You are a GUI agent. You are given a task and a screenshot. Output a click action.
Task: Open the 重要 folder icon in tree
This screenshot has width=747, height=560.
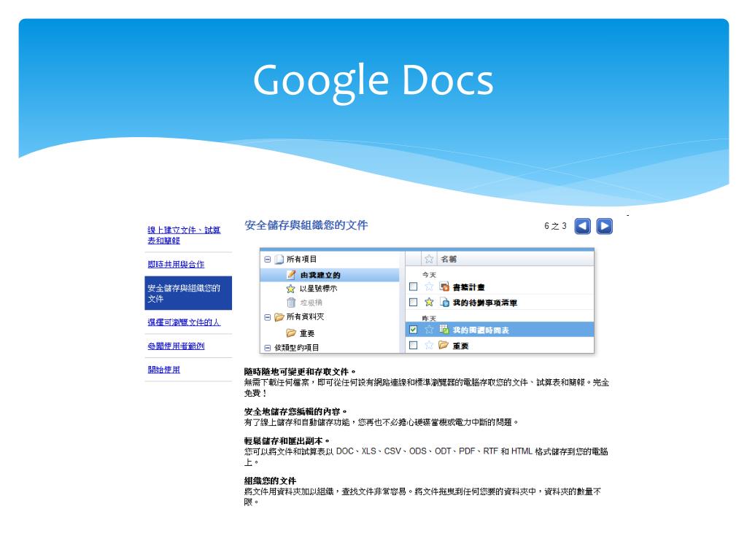291,332
